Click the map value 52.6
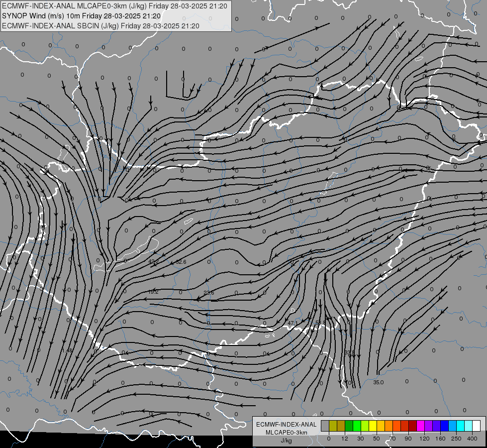 coord(181,262)
